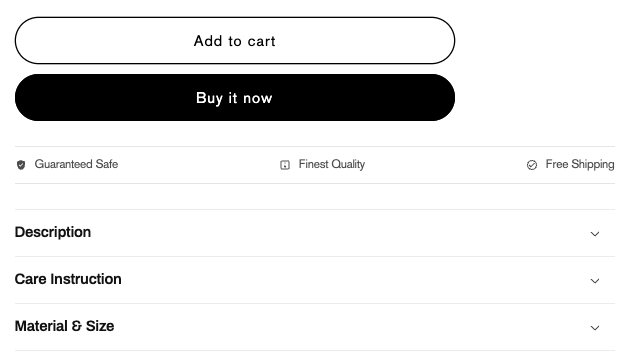638x362 pixels.
Task: Expand the Care Instruction chevron
Action: pos(595,281)
